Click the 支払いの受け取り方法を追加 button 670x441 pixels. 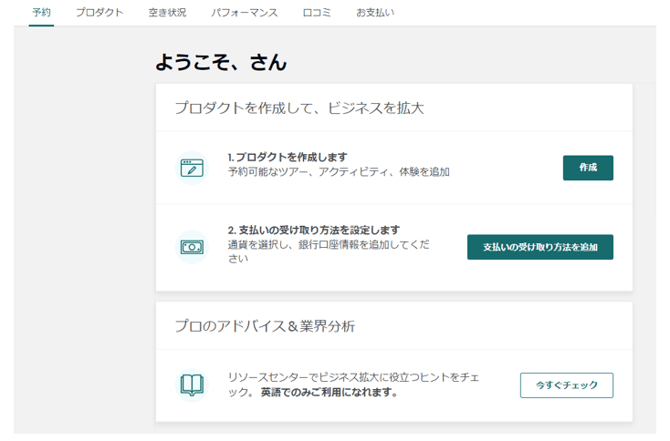click(540, 247)
